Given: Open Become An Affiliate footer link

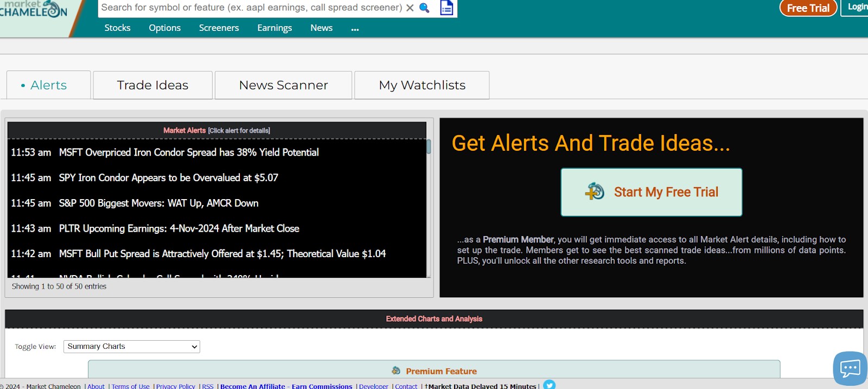Looking at the screenshot, I should coord(286,386).
